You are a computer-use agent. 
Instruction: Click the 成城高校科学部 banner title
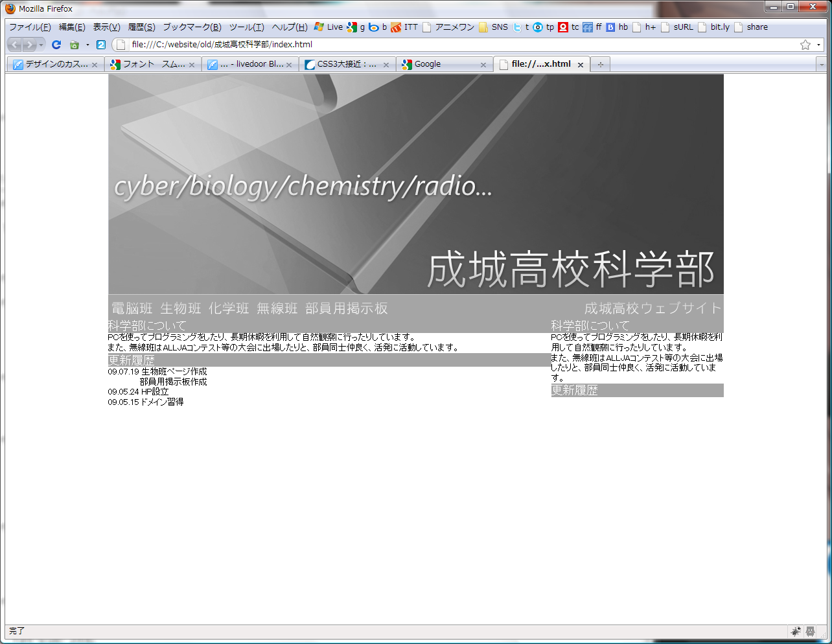(571, 270)
